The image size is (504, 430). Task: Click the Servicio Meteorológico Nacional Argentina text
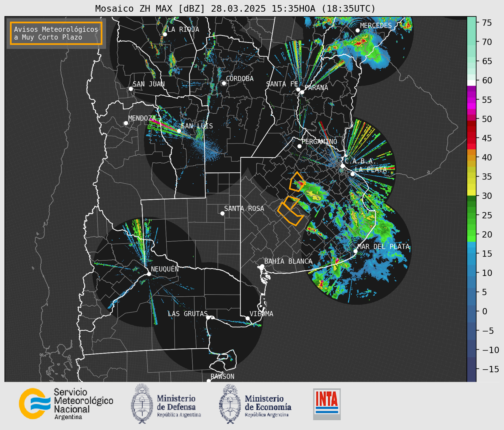83,404
